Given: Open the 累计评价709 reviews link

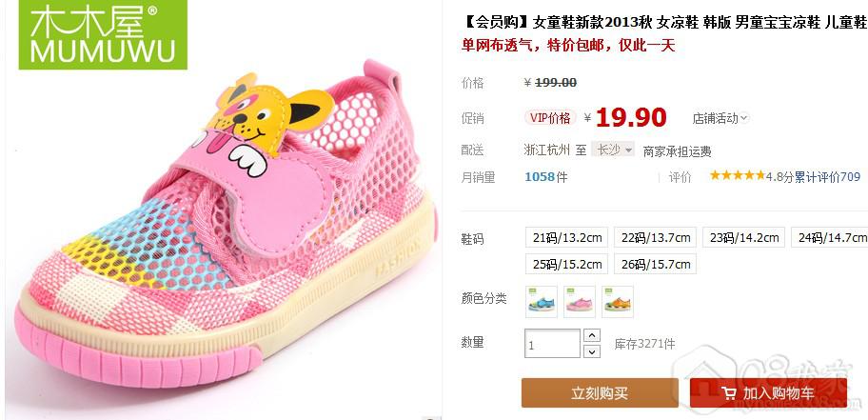Looking at the screenshot, I should pyautogui.click(x=828, y=177).
